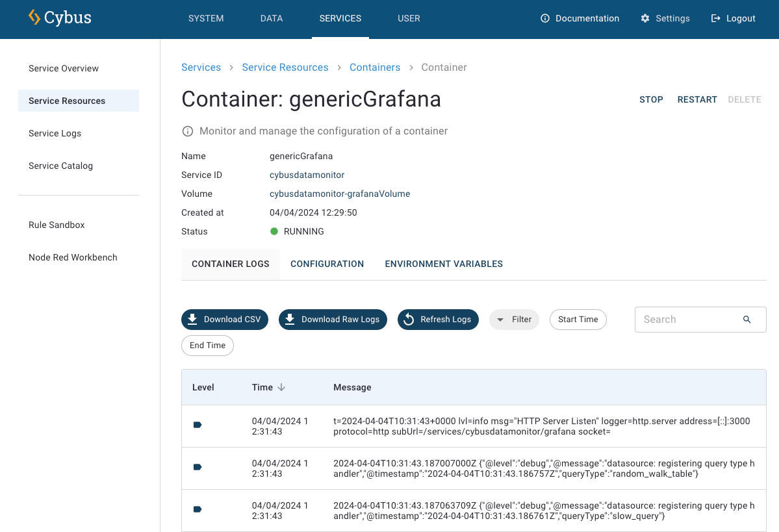Refresh the container logs
Image resolution: width=779 pixels, height=532 pixels.
pyautogui.click(x=438, y=320)
